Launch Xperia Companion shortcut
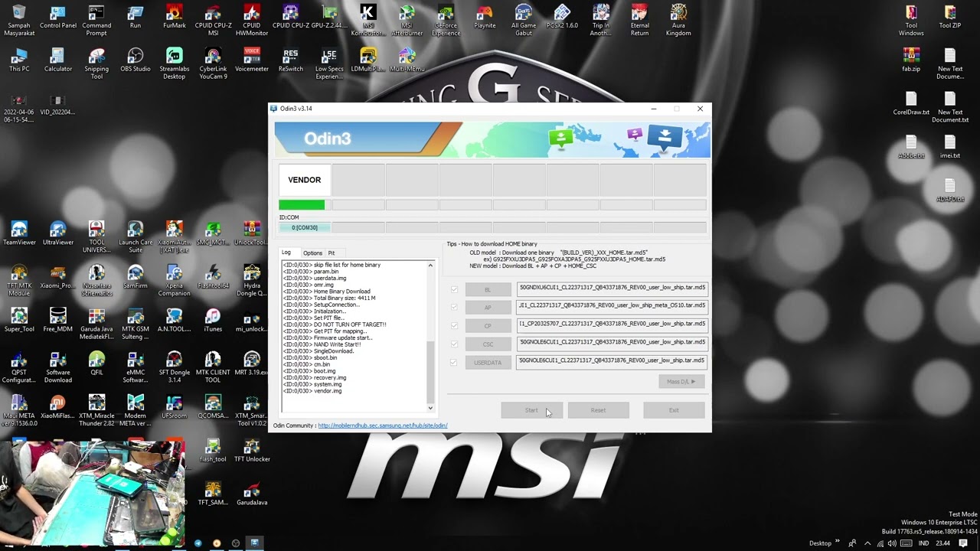This screenshot has width=980, height=551. click(x=175, y=281)
